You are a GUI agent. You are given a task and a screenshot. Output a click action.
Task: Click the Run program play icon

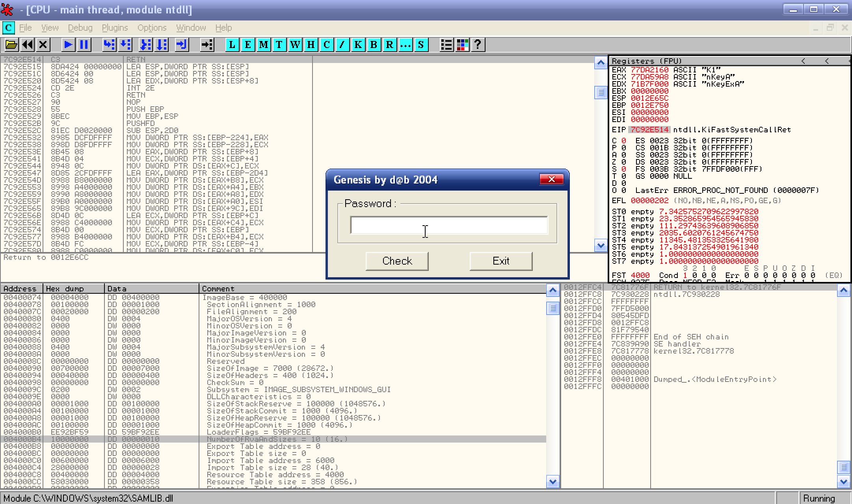68,44
